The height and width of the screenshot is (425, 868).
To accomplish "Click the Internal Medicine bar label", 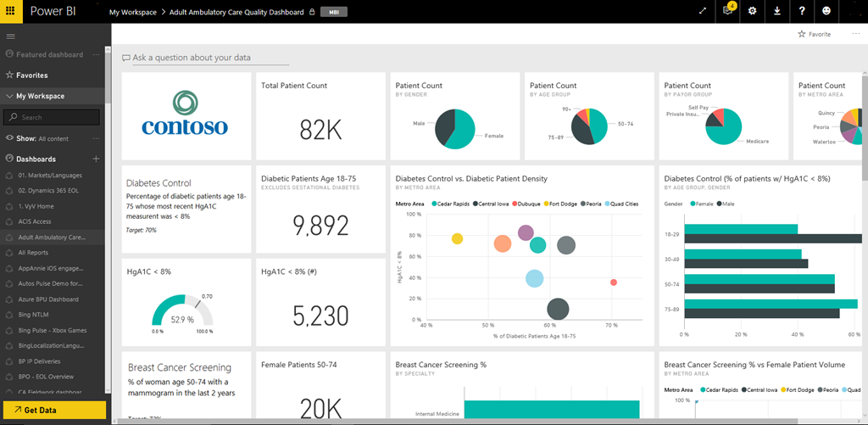I will [x=438, y=413].
